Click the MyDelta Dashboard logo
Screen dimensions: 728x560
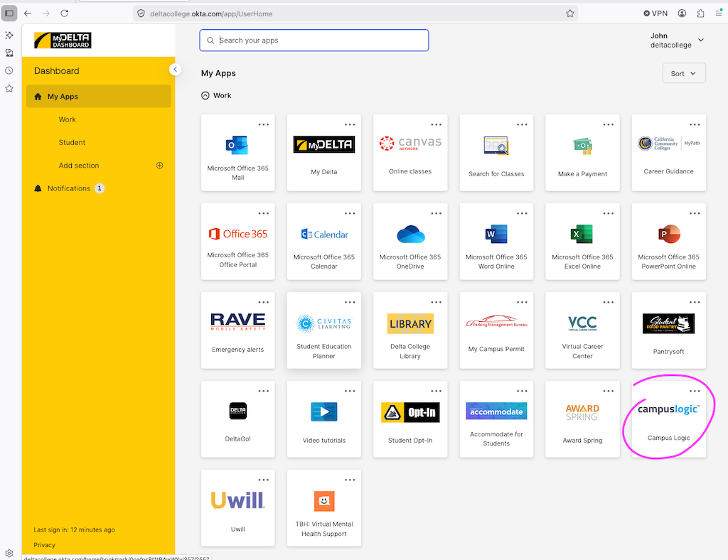[63, 41]
